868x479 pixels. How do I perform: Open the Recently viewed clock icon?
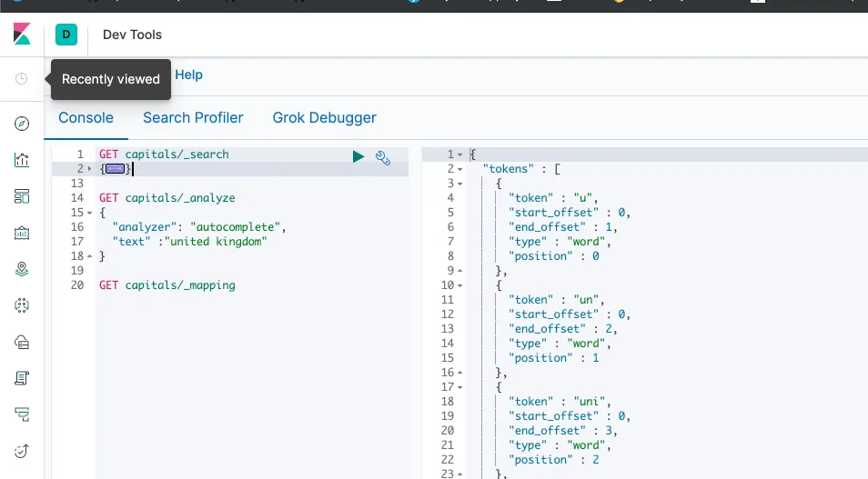tap(21, 78)
